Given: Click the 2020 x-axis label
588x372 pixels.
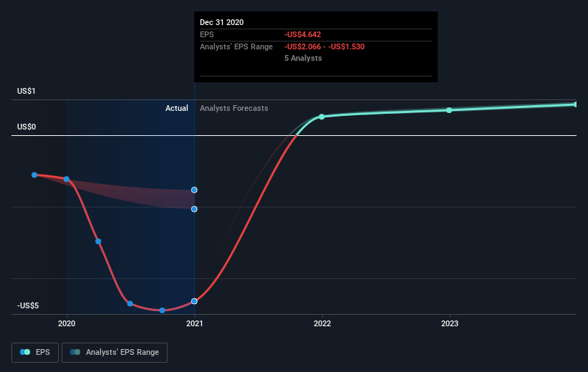Looking at the screenshot, I should coord(67,323).
